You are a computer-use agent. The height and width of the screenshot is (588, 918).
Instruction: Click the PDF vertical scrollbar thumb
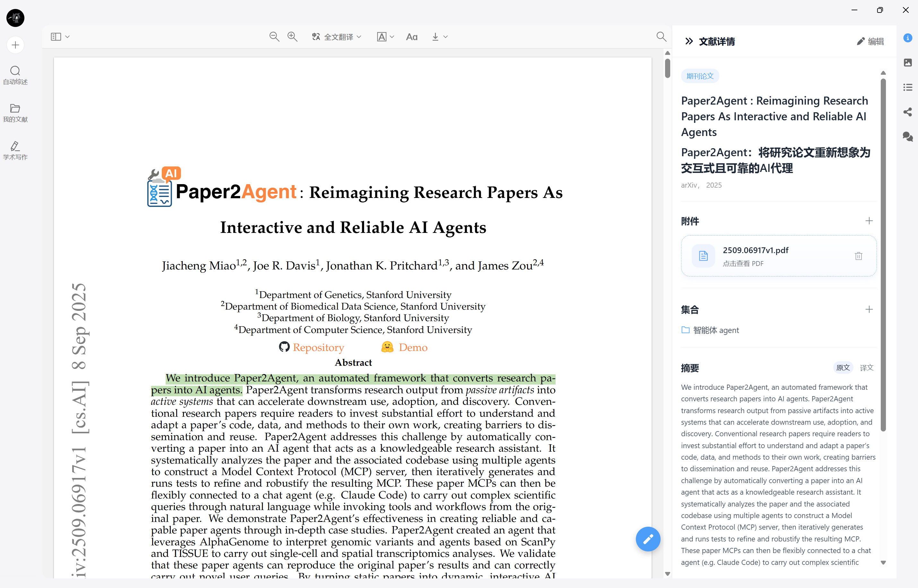pos(667,68)
